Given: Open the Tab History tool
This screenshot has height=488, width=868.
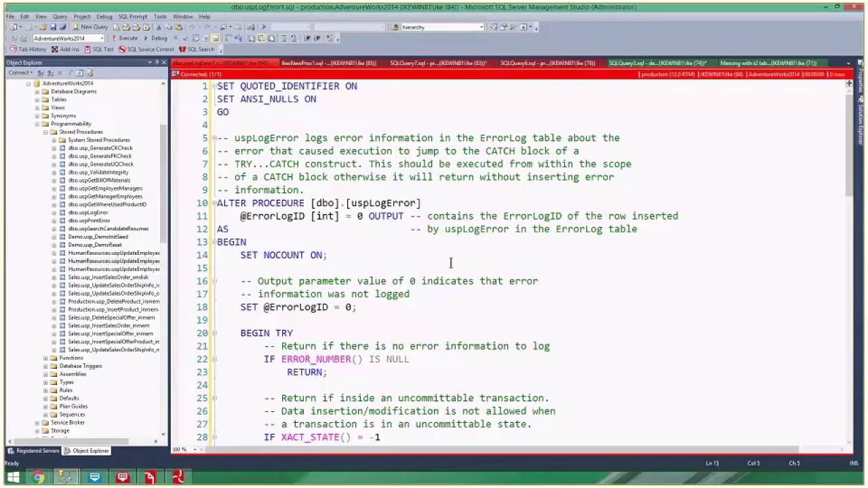Looking at the screenshot, I should (x=28, y=49).
